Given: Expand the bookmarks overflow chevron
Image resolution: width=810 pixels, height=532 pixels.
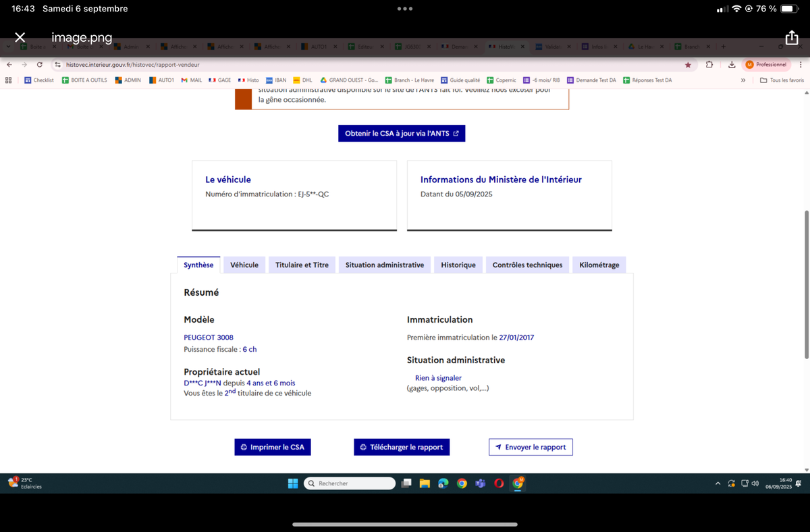Looking at the screenshot, I should pyautogui.click(x=743, y=80).
